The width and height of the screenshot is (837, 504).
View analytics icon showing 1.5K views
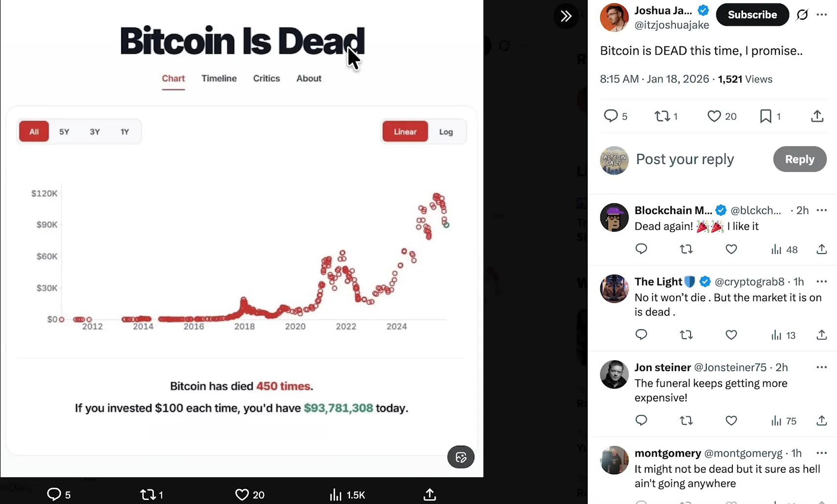(336, 495)
